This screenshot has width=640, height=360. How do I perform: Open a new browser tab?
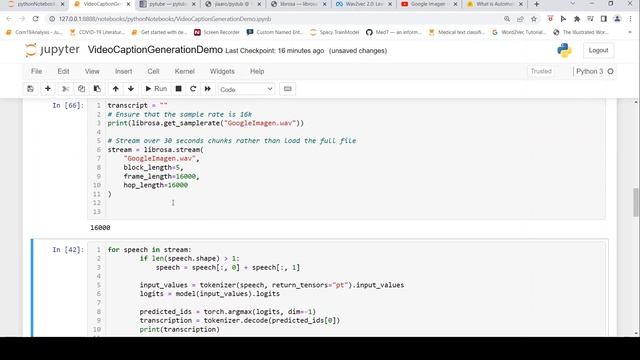536,4
